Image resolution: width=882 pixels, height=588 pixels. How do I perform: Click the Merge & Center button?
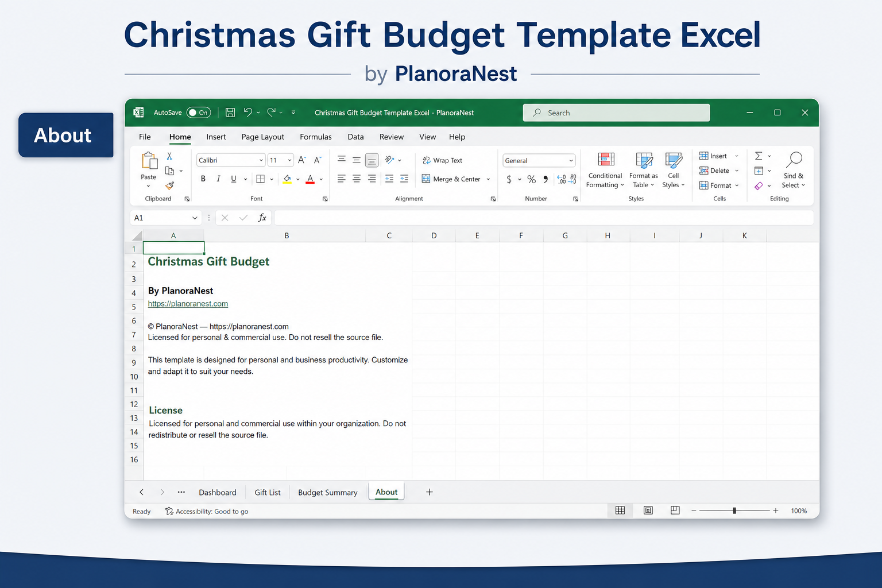point(451,179)
